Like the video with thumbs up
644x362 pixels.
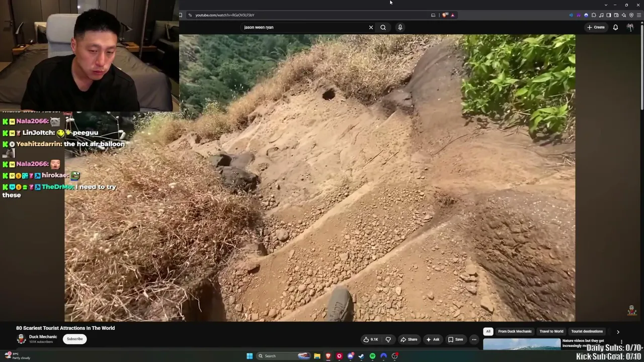[x=371, y=339]
